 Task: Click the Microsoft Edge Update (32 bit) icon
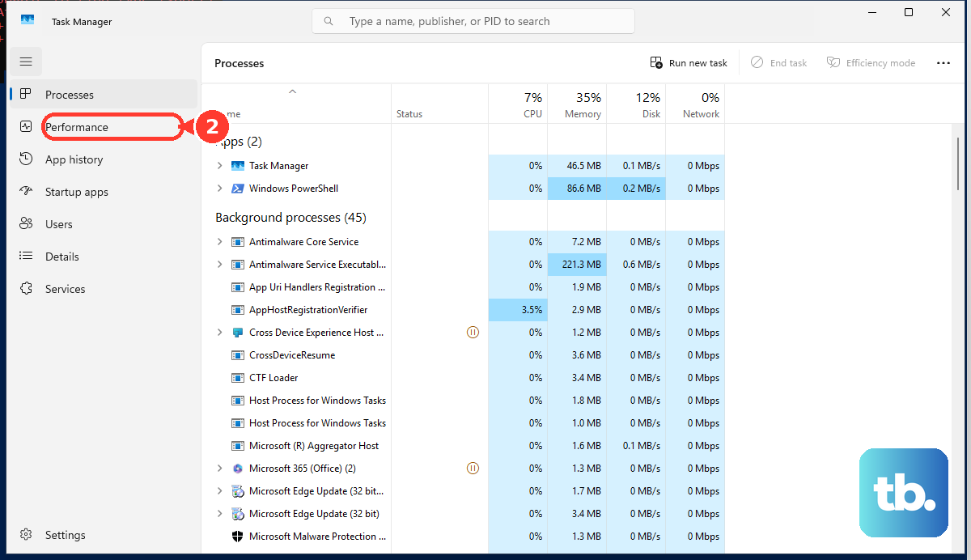(238, 514)
